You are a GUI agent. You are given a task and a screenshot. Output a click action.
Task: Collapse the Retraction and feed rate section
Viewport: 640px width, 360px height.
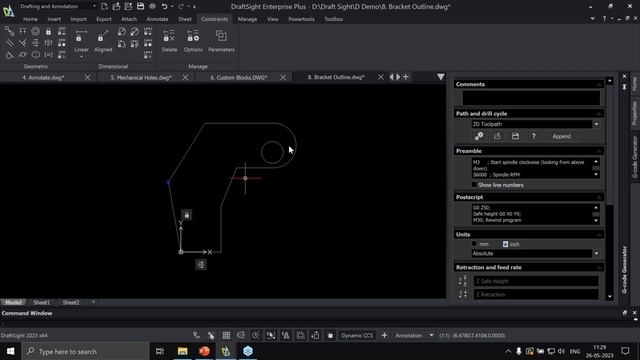tap(599, 267)
